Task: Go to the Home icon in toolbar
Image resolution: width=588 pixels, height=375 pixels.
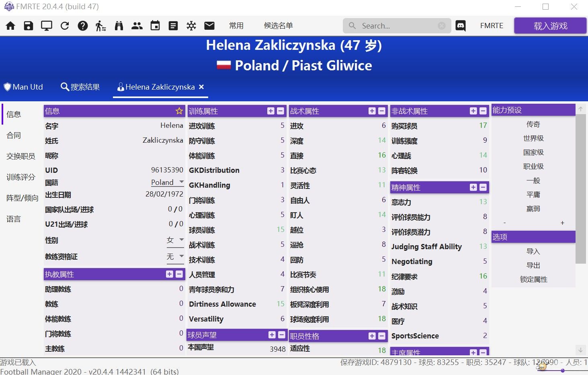Action: (x=10, y=26)
